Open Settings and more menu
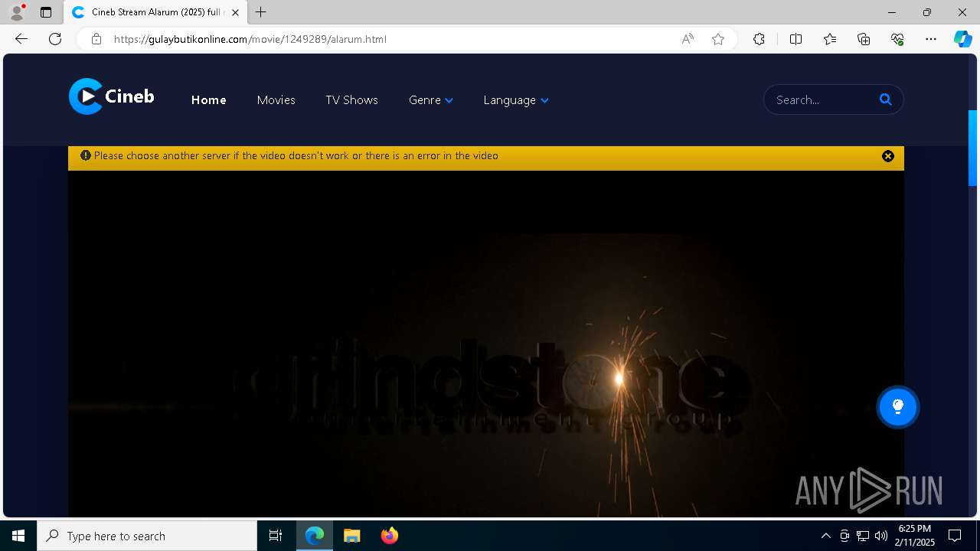This screenshot has height=551, width=980. click(x=931, y=39)
